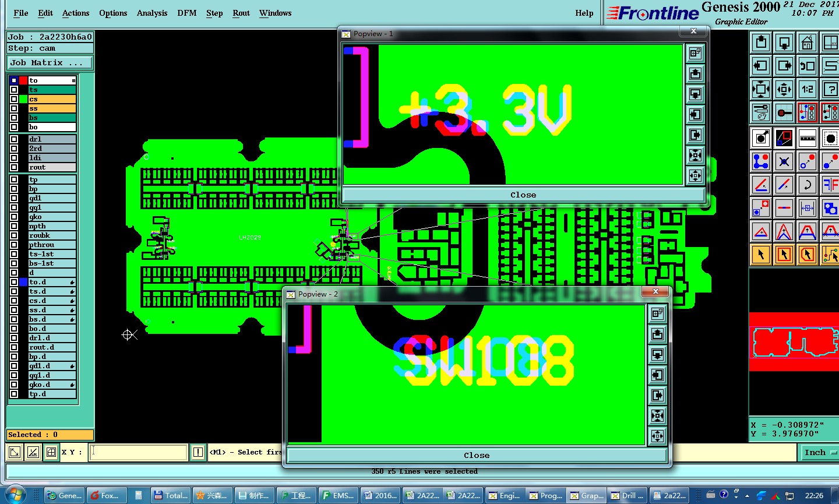This screenshot has height=504, width=839.
Task: Open the DFM menu
Action: click(187, 13)
